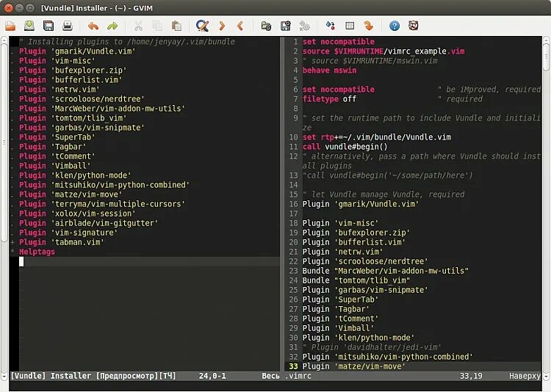Viewport: 551px width, 392px height.
Task: Find next match with right chevron icon
Action: (x=222, y=26)
